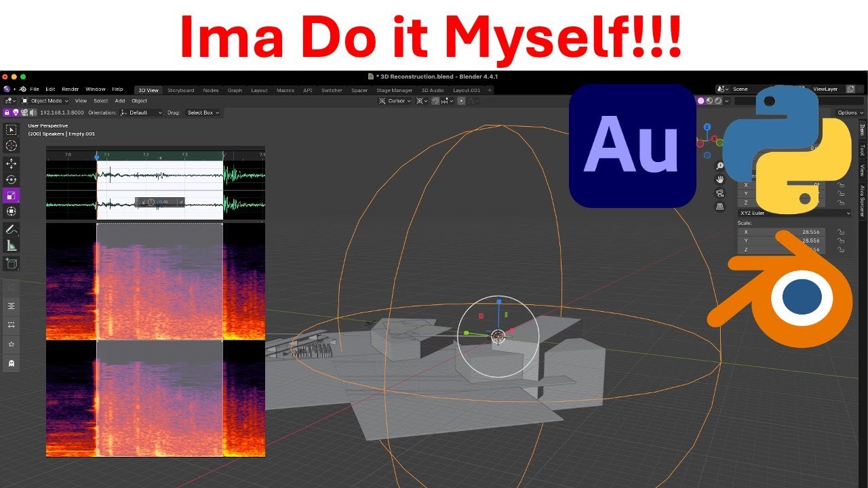Open the View menu in viewport header
The height and width of the screenshot is (488, 868).
(x=81, y=101)
